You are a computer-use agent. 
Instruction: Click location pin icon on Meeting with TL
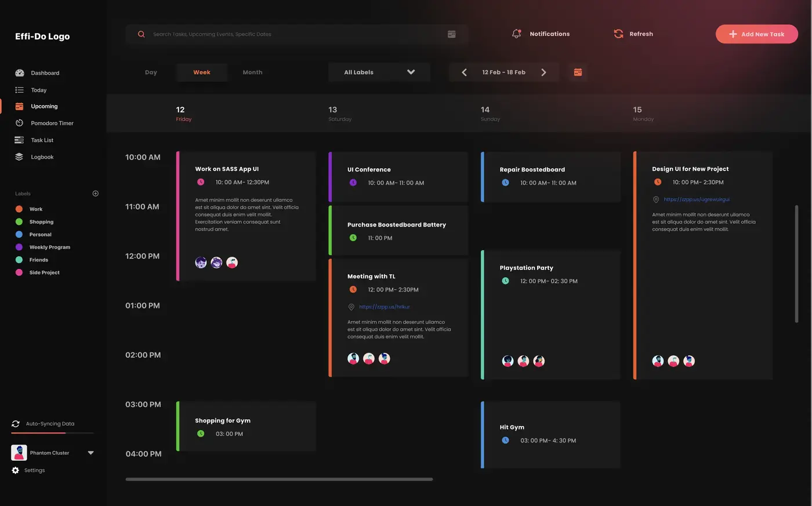(351, 307)
